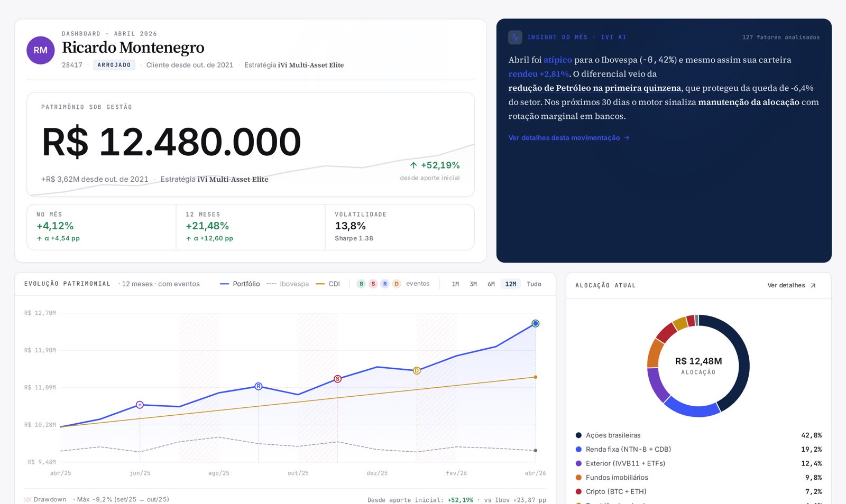Click Fundos imobiliários legend dot
The image size is (846, 504).
578,478
